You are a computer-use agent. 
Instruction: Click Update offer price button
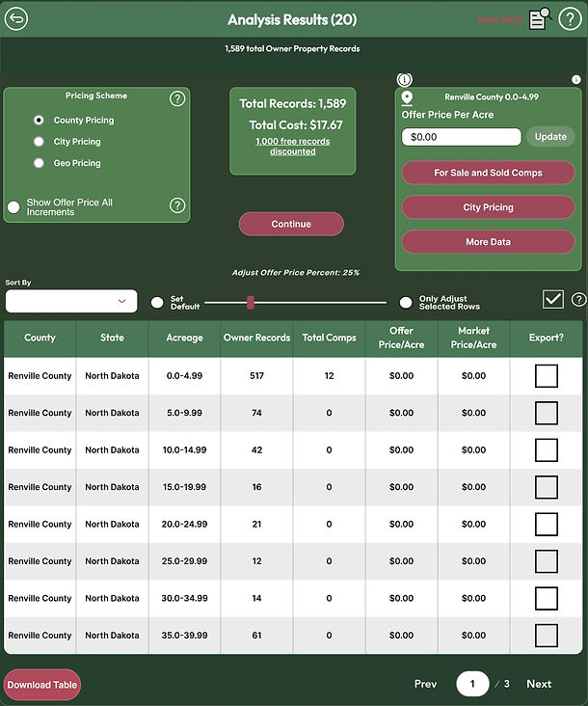(x=550, y=137)
